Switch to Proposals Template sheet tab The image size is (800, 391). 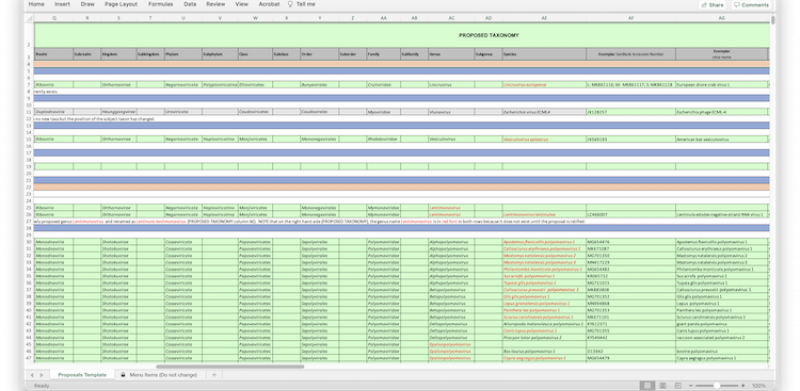pos(82,375)
